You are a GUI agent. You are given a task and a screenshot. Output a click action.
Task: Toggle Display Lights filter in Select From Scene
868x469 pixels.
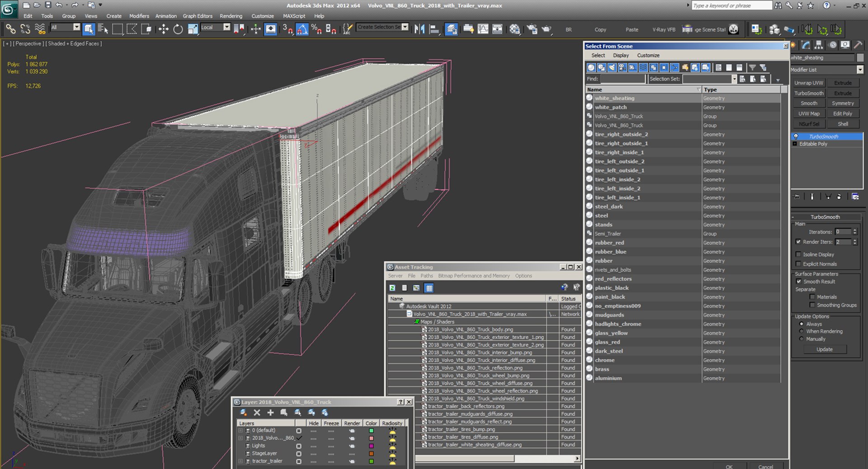pyautogui.click(x=612, y=67)
